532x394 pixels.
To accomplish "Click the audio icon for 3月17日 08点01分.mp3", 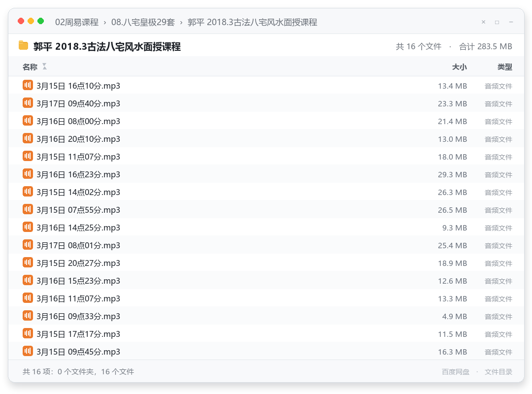I will tap(28, 245).
